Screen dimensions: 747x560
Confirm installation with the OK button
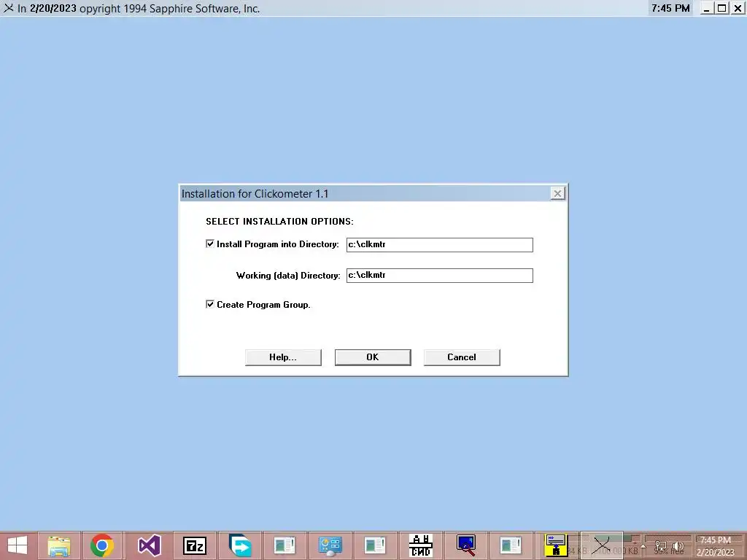(373, 357)
